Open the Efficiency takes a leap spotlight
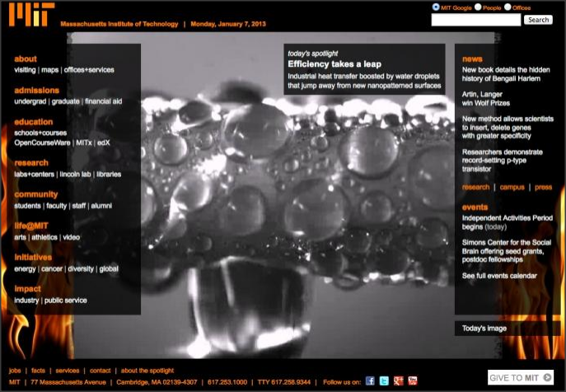This screenshot has width=566, height=392. tap(328, 63)
